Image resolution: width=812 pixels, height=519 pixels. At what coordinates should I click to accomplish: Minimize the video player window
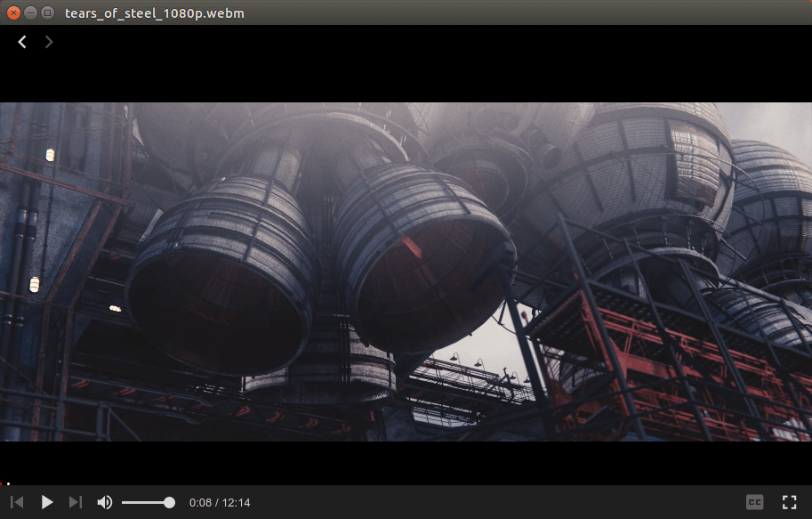tap(30, 12)
